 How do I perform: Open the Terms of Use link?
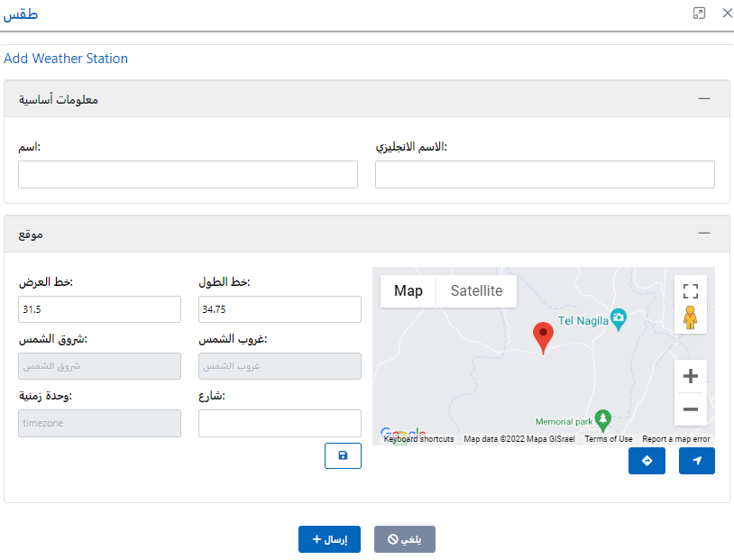click(608, 438)
